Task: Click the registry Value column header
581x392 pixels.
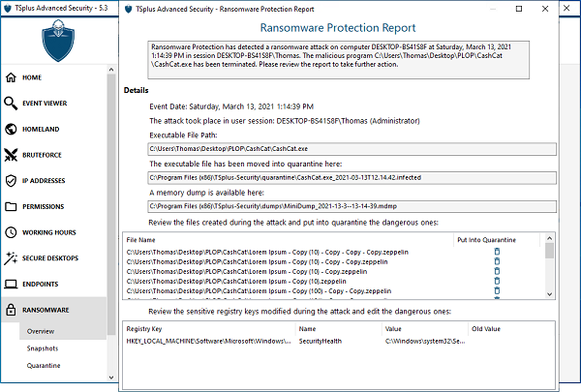Action: (x=425, y=329)
